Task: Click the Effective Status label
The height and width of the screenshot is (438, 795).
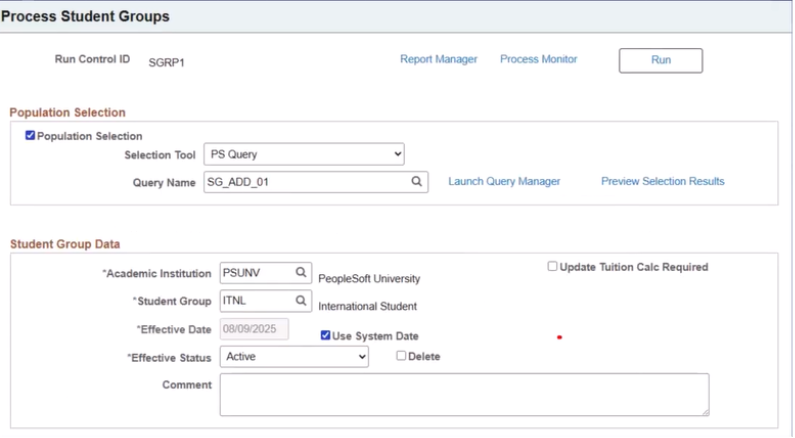Action: [x=169, y=358]
